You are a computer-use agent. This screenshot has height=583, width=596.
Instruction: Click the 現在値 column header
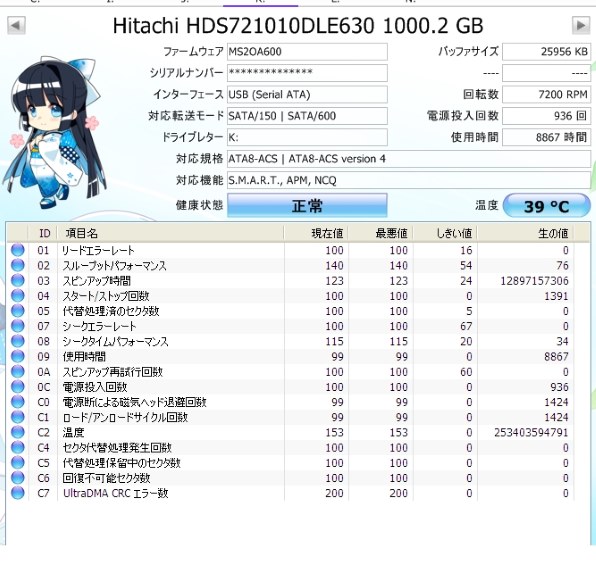(316, 233)
